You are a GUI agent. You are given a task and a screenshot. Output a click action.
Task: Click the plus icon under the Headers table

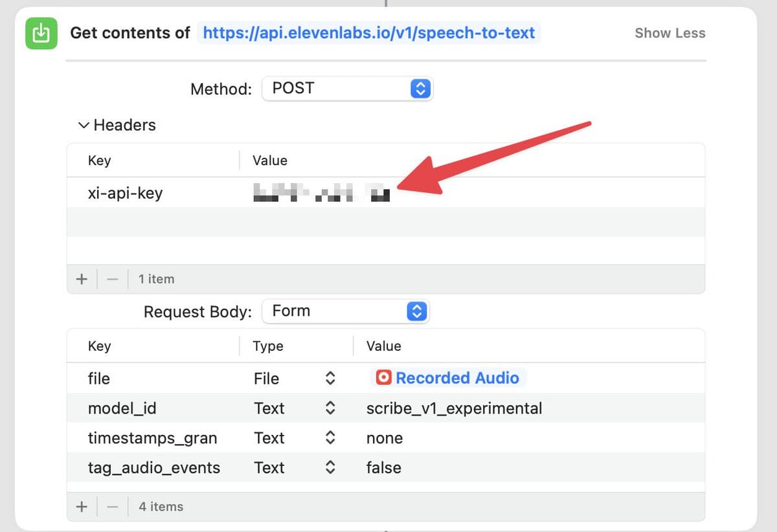coord(82,279)
